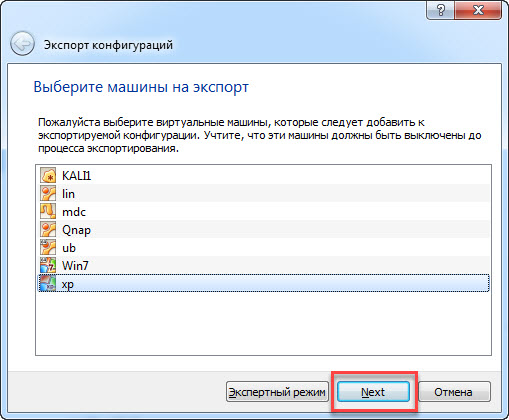509x420 pixels.
Task: Select KALI1 by its name label
Action: point(76,175)
